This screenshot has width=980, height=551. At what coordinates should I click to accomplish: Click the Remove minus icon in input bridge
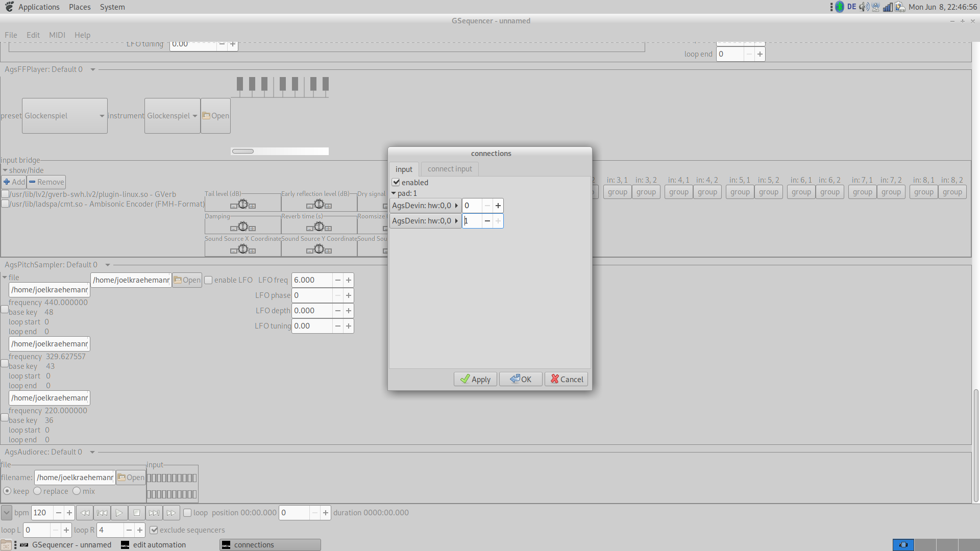(33, 182)
